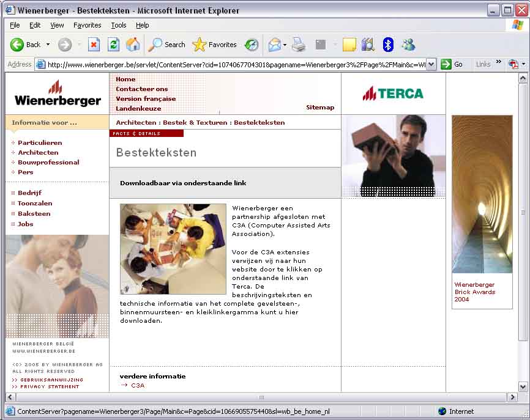This screenshot has height=420, width=530.
Task: Click the Home link in the top navigation
Action: tap(125, 79)
